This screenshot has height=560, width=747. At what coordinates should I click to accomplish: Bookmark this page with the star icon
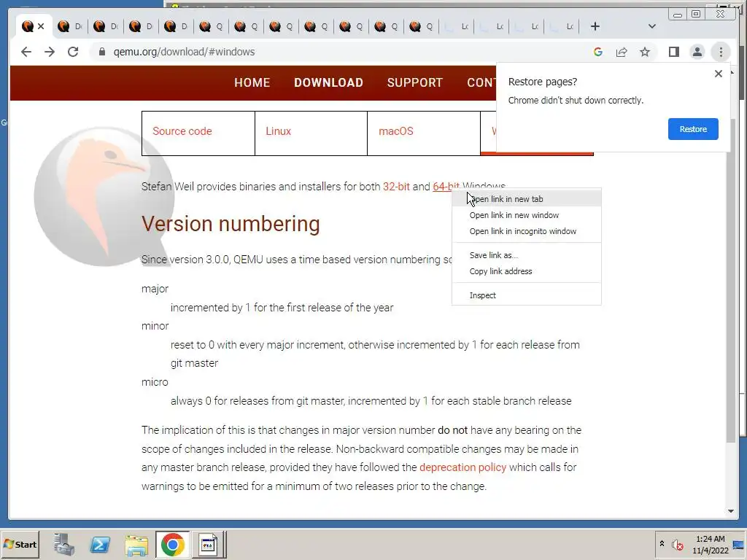click(645, 52)
